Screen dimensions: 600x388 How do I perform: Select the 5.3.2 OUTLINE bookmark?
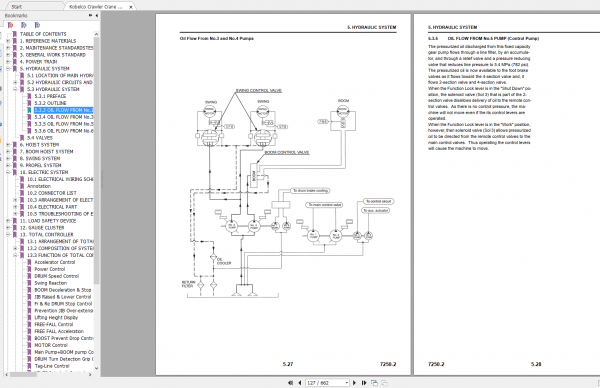point(50,103)
